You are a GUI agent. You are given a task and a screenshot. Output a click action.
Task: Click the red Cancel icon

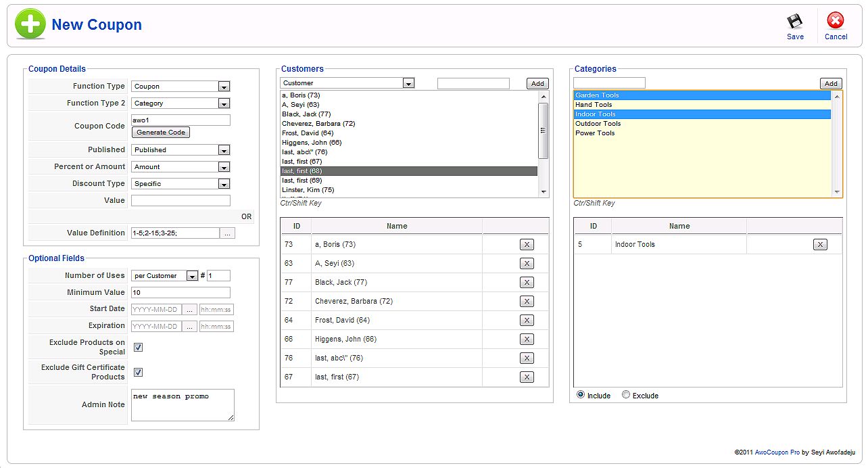(x=836, y=21)
